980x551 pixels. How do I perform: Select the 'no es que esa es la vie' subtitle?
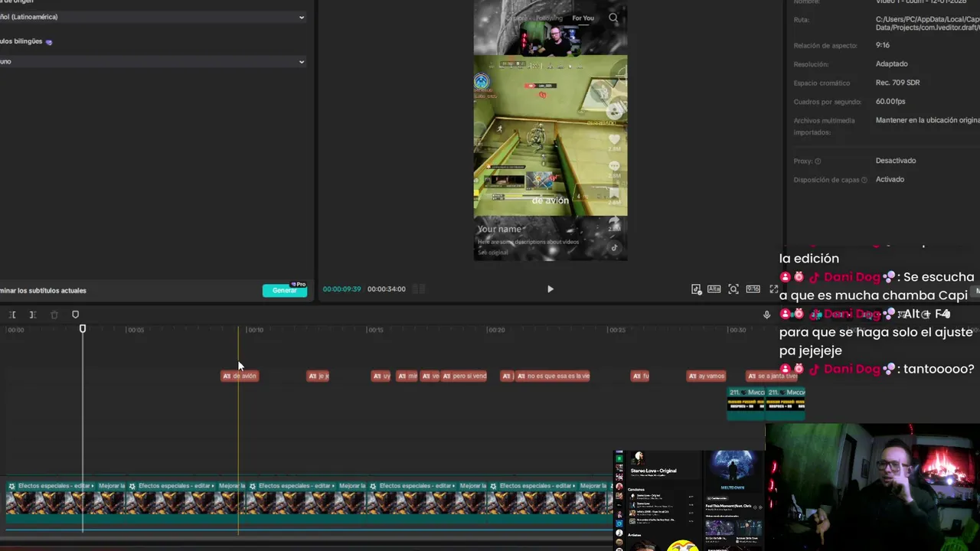[x=553, y=376]
